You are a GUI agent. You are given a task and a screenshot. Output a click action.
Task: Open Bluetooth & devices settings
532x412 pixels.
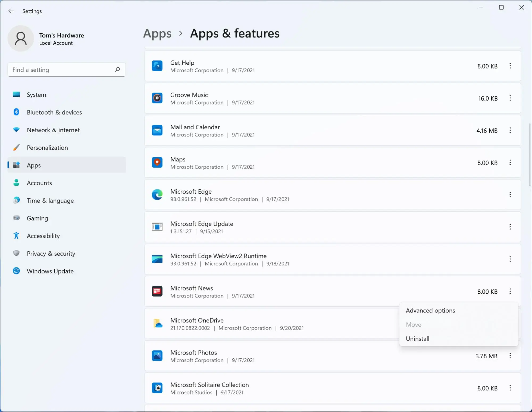(67, 112)
